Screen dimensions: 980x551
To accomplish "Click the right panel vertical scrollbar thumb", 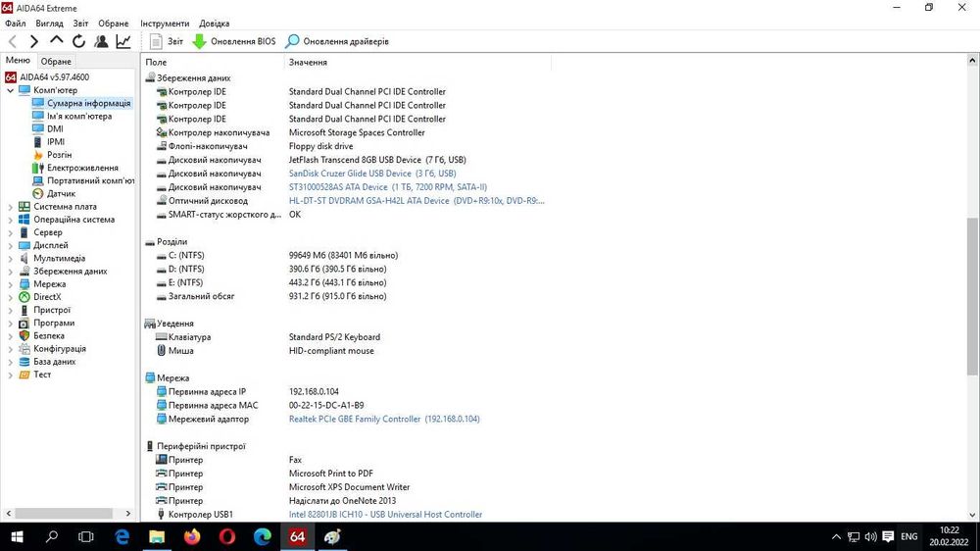I will tap(972, 296).
